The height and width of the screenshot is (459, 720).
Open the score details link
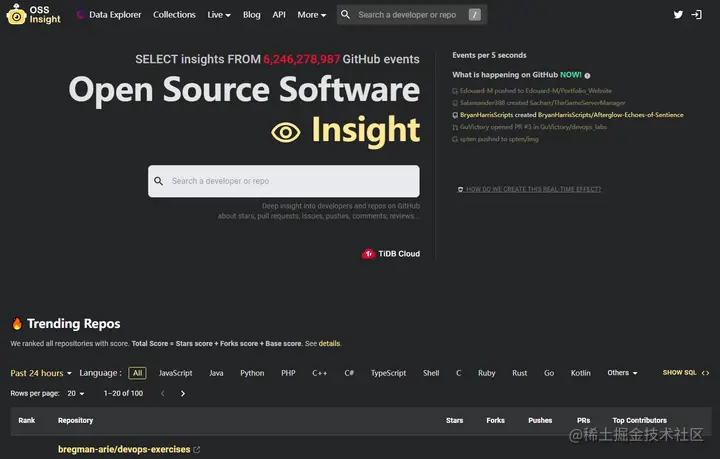pos(329,344)
